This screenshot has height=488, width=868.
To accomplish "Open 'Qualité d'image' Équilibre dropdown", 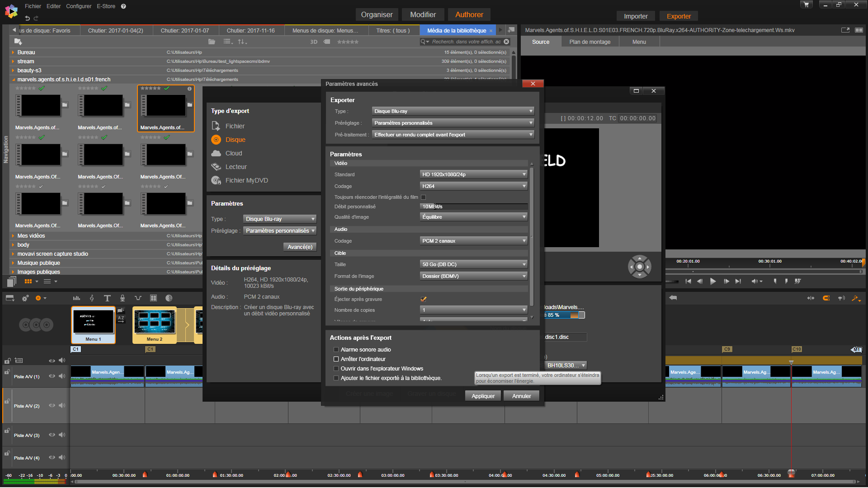I will pyautogui.click(x=474, y=217).
